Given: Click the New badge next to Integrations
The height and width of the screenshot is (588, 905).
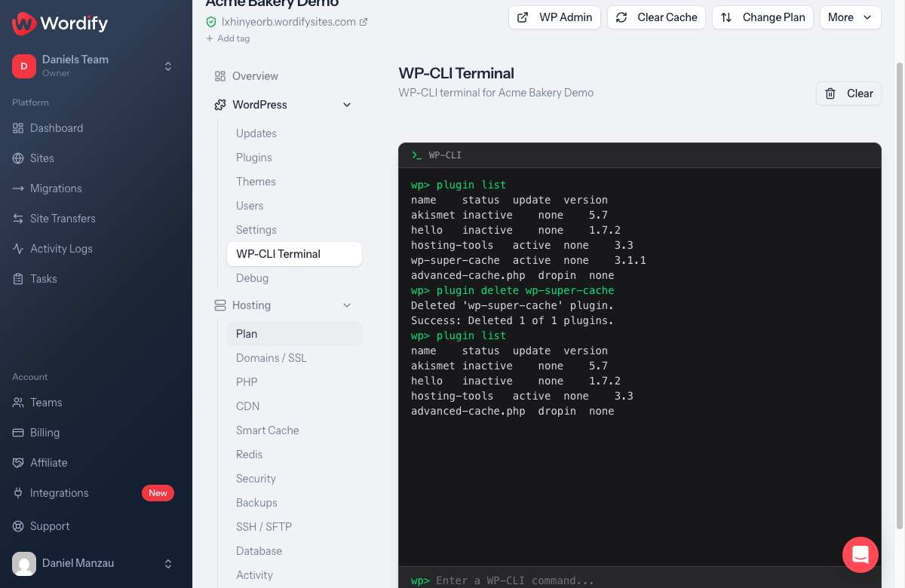Looking at the screenshot, I should pyautogui.click(x=158, y=493).
